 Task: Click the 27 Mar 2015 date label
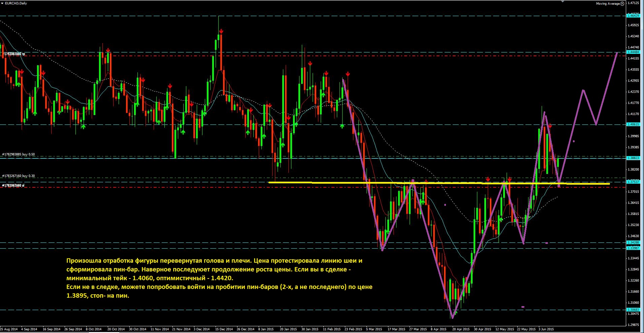tap(418, 329)
